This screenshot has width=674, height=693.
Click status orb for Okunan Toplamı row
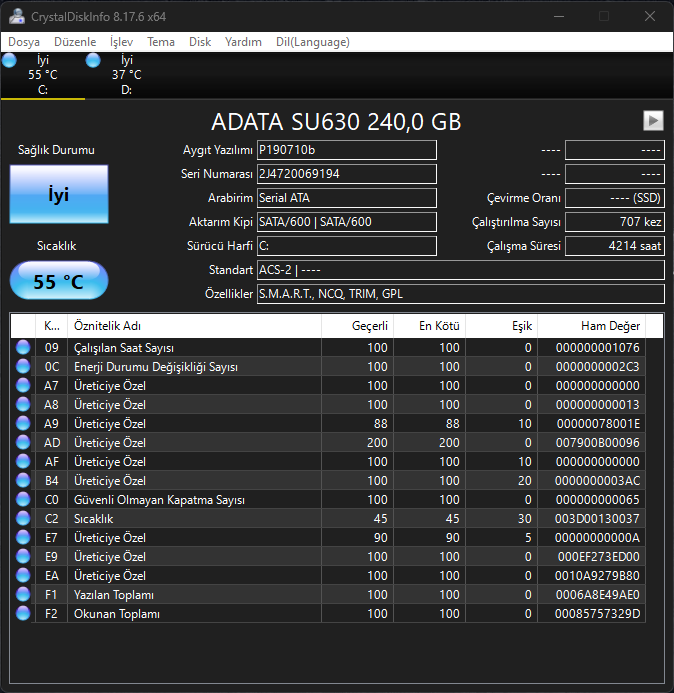point(23,614)
